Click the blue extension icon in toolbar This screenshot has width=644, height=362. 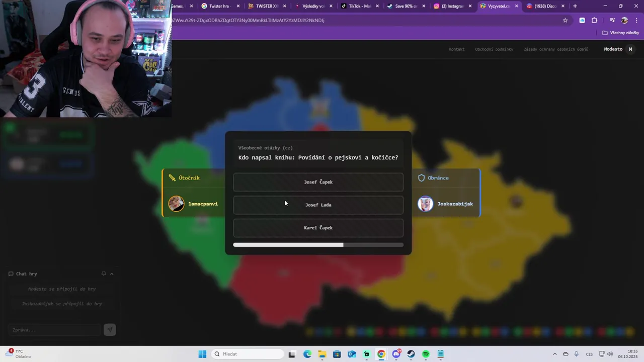pyautogui.click(x=582, y=21)
